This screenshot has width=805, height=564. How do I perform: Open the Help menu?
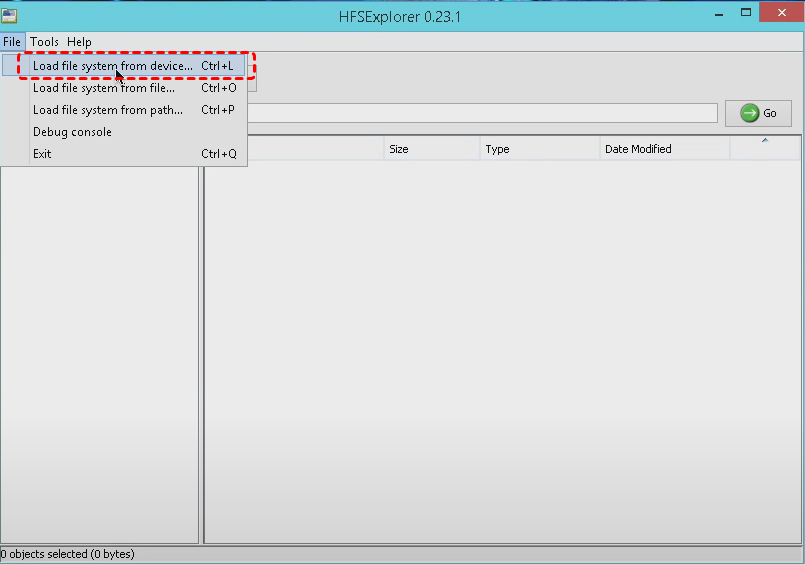[x=79, y=42]
